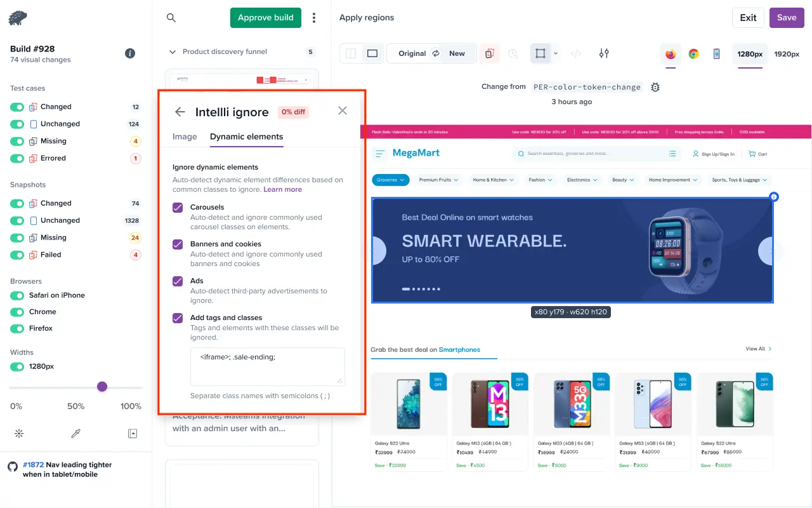The image size is (812, 508).
Task: Click the mobile device preview icon
Action: (x=717, y=53)
